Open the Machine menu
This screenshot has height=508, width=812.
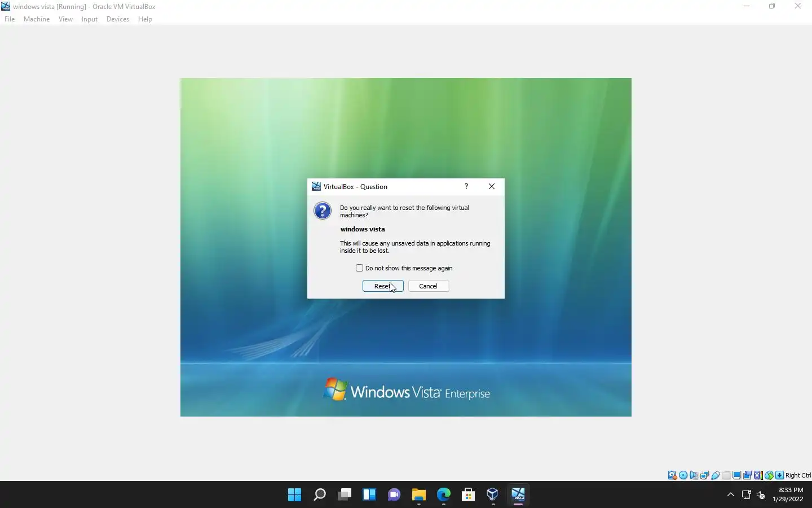click(37, 19)
